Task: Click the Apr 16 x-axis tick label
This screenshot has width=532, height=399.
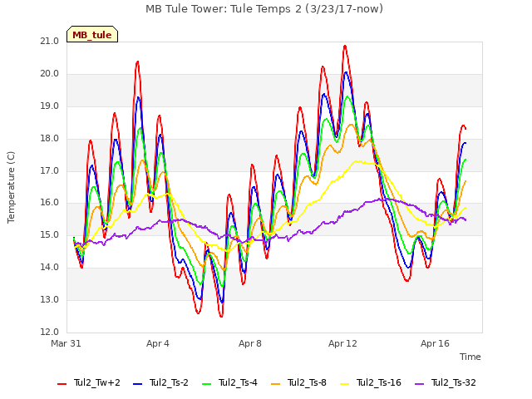Action: click(435, 343)
